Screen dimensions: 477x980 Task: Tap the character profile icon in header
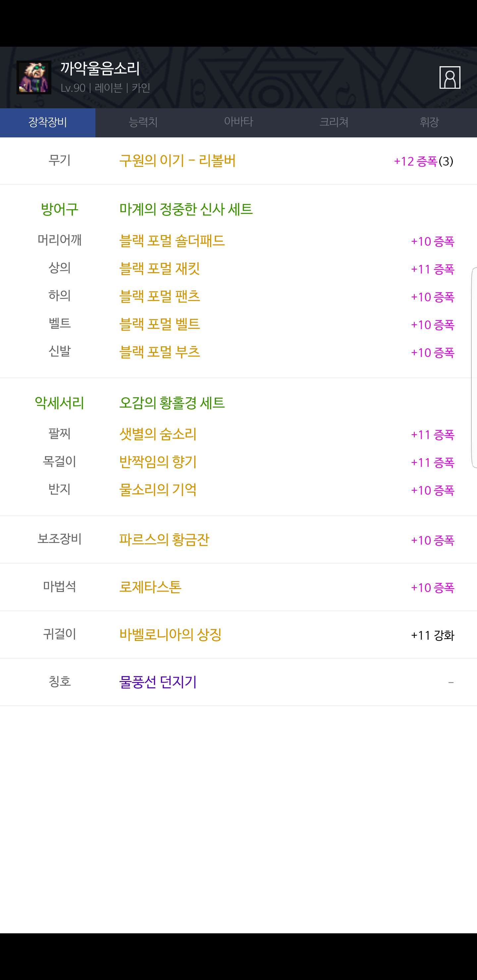(x=450, y=77)
